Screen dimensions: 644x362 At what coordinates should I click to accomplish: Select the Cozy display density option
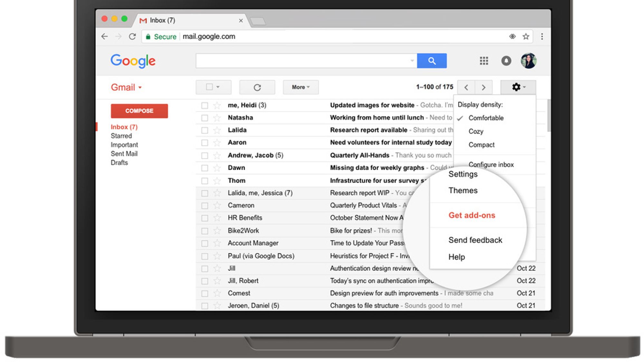point(476,131)
